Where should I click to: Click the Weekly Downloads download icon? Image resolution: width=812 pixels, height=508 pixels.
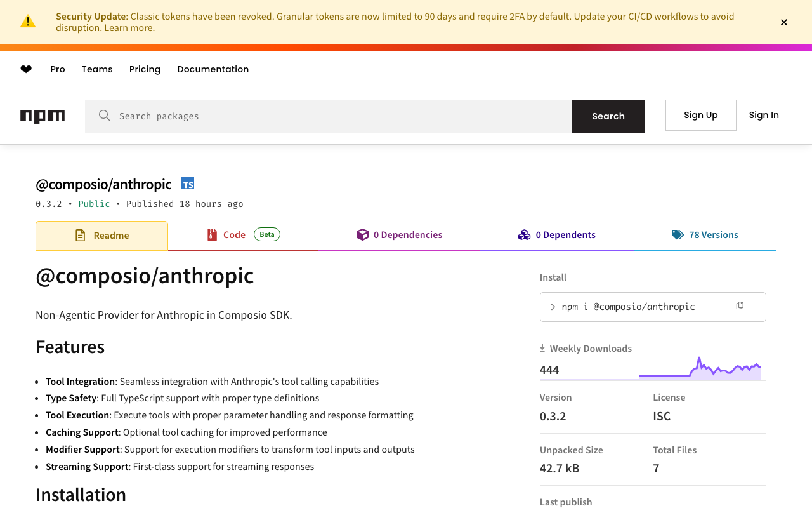(x=542, y=349)
